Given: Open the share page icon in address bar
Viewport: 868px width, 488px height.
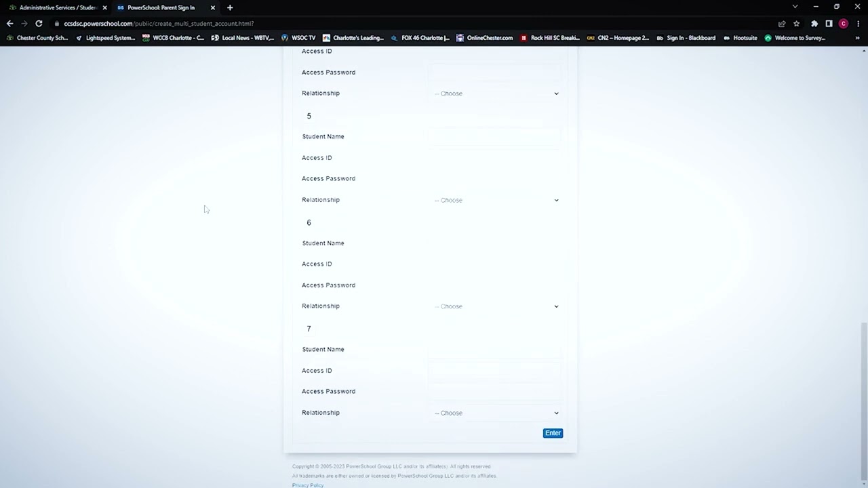Looking at the screenshot, I should (x=782, y=24).
